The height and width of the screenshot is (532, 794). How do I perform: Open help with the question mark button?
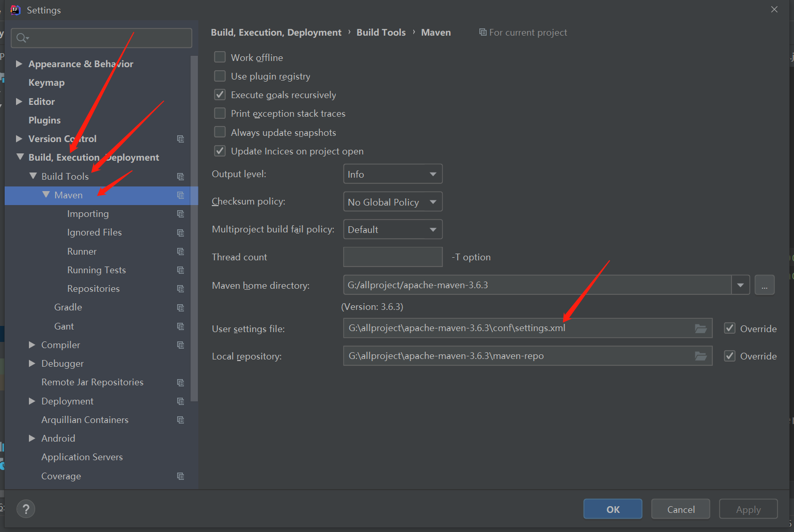tap(26, 509)
